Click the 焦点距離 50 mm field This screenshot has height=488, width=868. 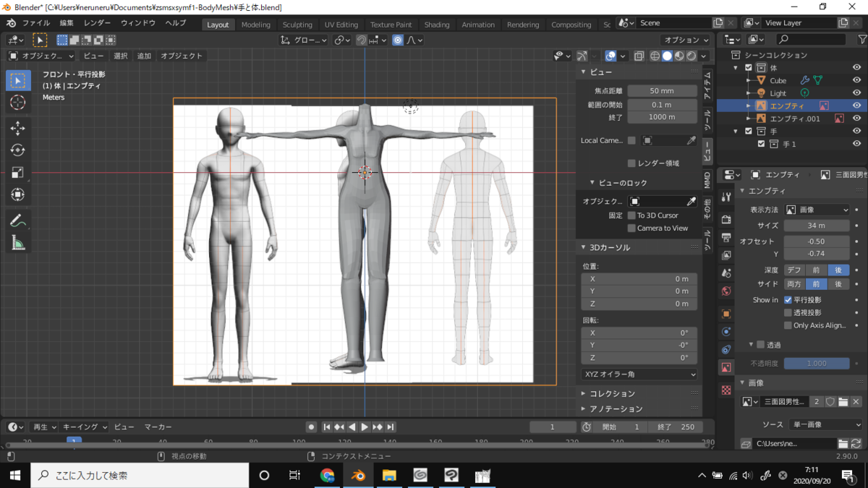(x=662, y=91)
